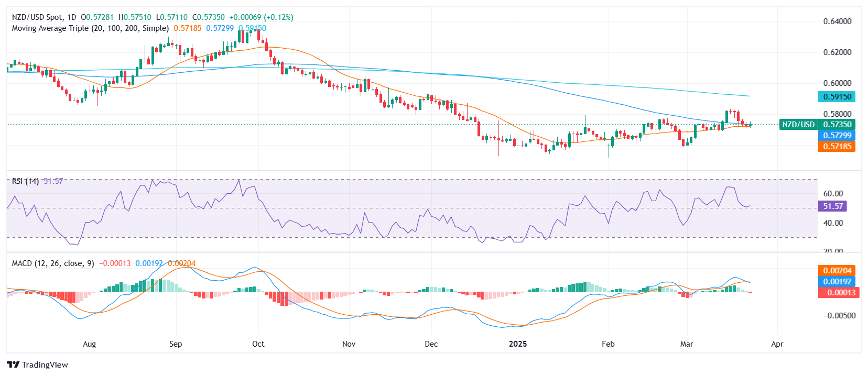Click the Oct label on time axis

pos(258,344)
